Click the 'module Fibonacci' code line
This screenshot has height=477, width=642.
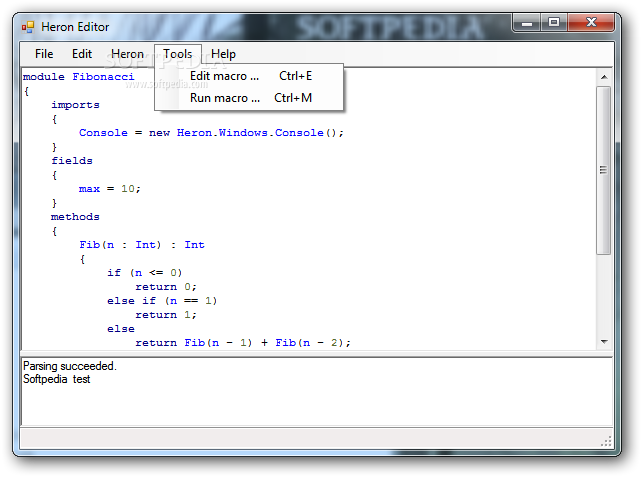79,77
